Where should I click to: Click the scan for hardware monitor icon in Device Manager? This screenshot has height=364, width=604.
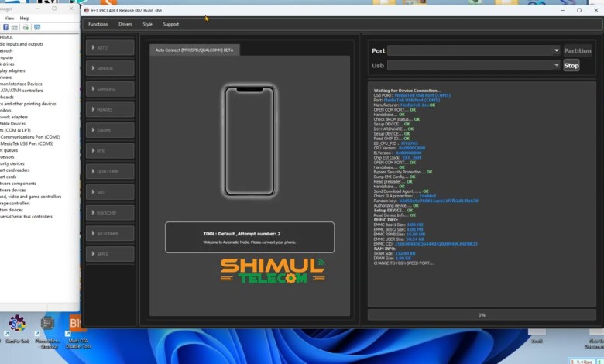(x=37, y=27)
